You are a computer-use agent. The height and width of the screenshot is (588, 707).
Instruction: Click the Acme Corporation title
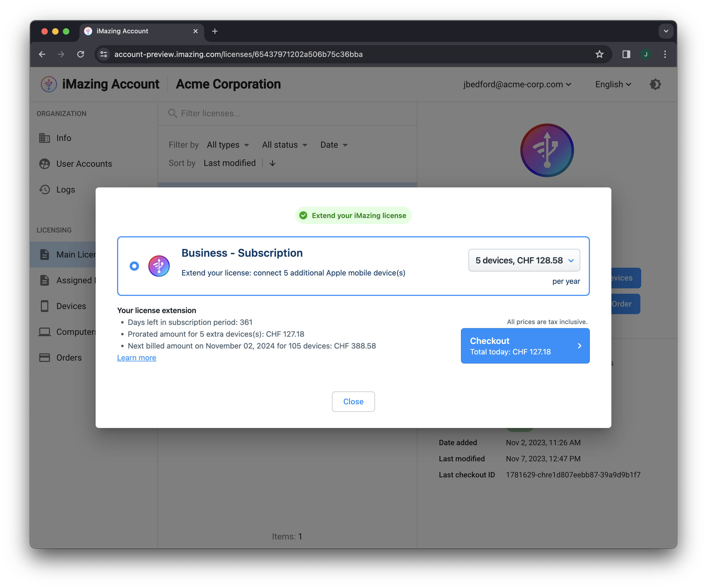(228, 84)
